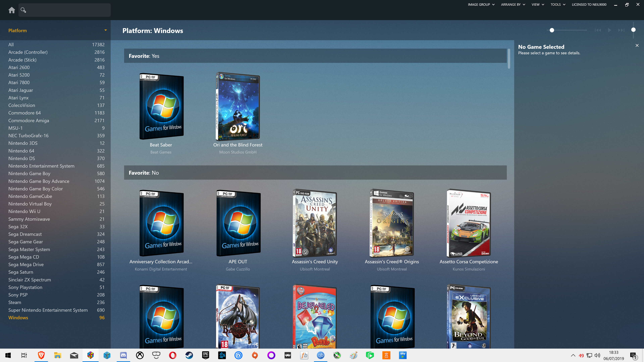The height and width of the screenshot is (362, 644).
Task: Select Ori and the Blind Forest cover
Action: [x=238, y=106]
